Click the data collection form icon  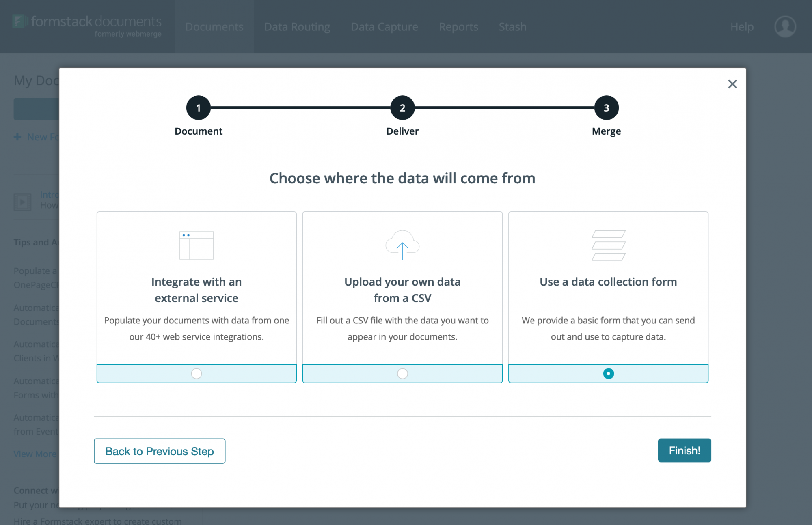coord(608,245)
